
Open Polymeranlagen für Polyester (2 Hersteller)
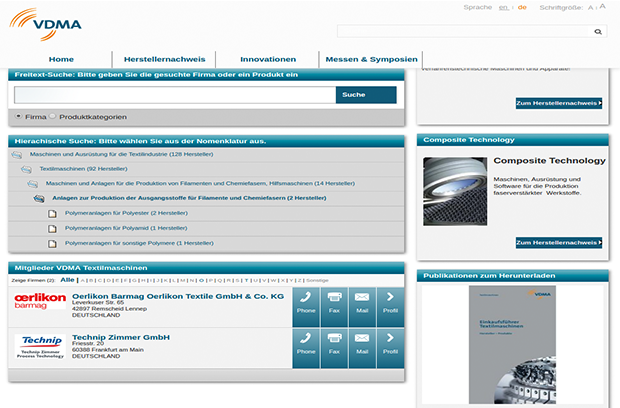pos(126,213)
